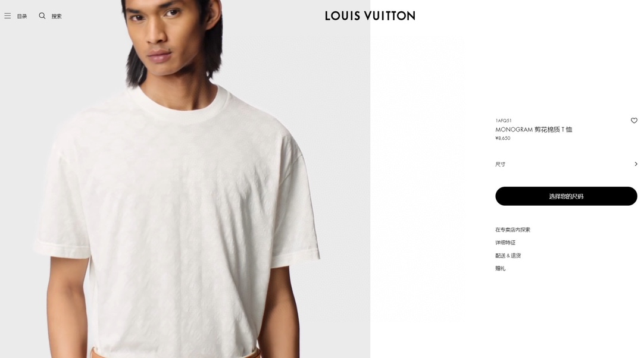The width and height of the screenshot is (644, 358).
Task: Click the 搜索 search label
Action: [x=57, y=17]
